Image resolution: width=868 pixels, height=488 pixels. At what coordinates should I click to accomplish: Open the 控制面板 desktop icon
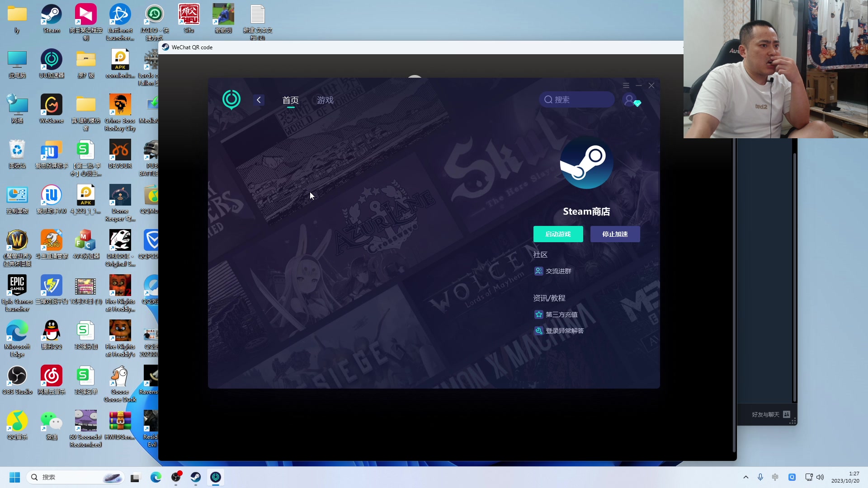point(17,199)
